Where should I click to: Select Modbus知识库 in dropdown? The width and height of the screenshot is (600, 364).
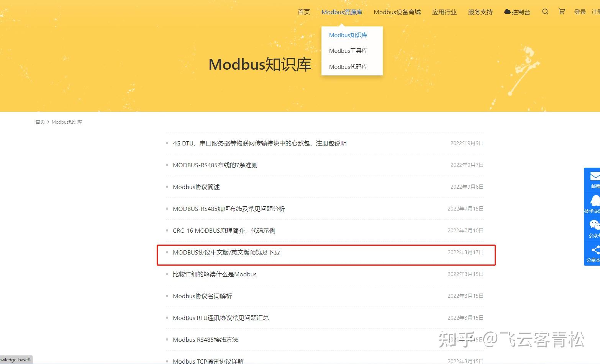pos(348,35)
